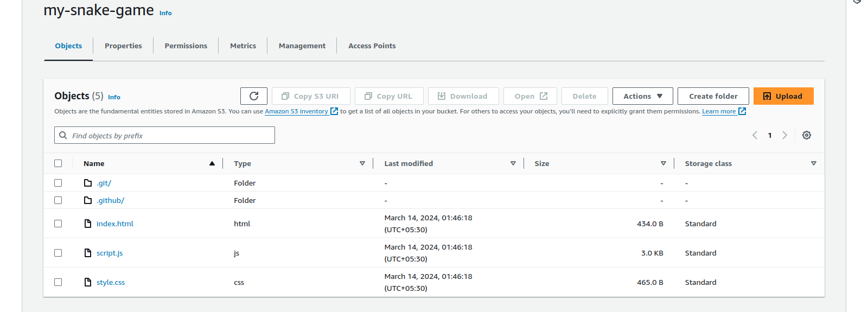This screenshot has width=868, height=312.
Task: Open the Amazon S3 inventory link
Action: [296, 111]
